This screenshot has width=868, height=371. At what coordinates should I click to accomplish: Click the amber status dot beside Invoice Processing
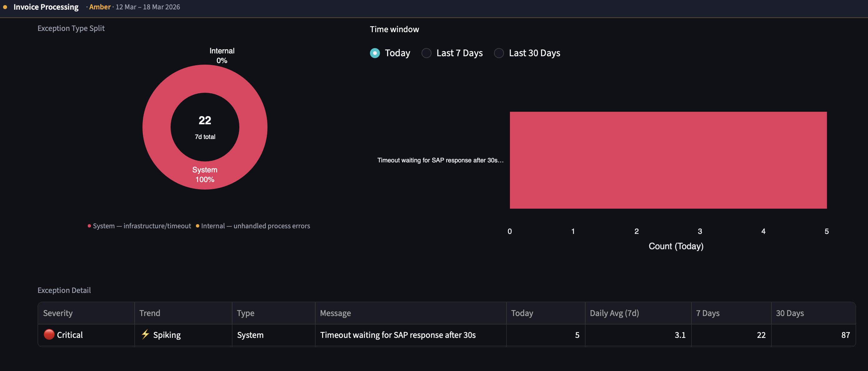[5, 7]
